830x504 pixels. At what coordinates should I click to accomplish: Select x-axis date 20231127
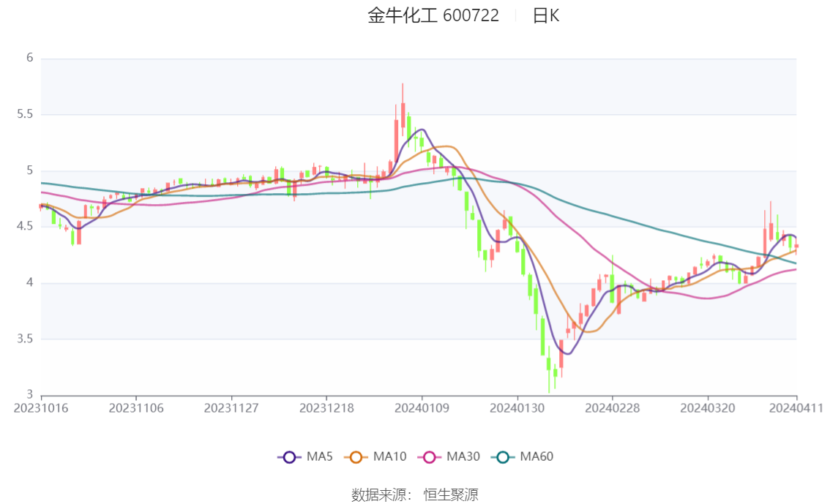[231, 408]
